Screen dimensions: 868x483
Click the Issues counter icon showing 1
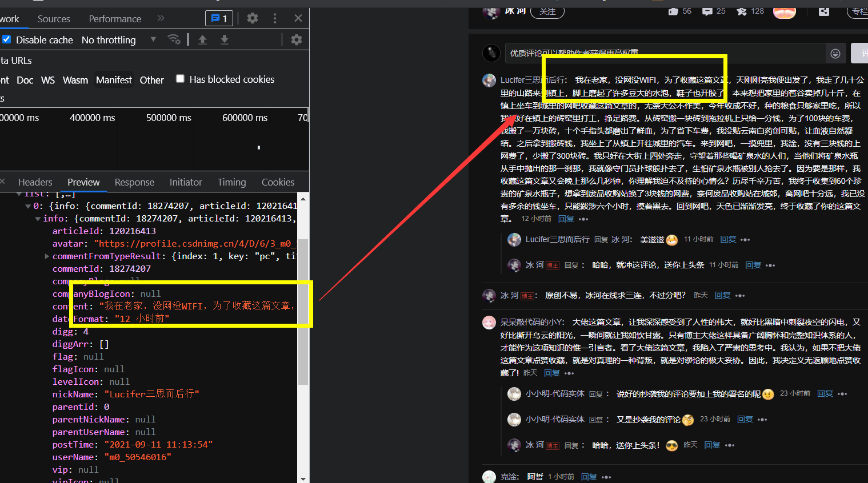[x=219, y=18]
